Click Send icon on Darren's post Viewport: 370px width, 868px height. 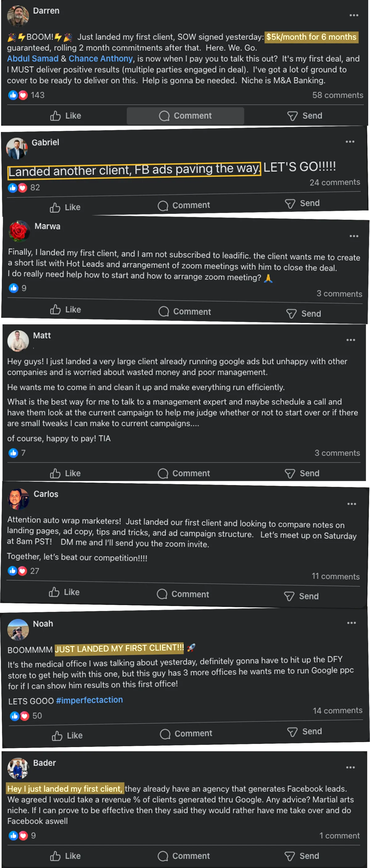[292, 116]
